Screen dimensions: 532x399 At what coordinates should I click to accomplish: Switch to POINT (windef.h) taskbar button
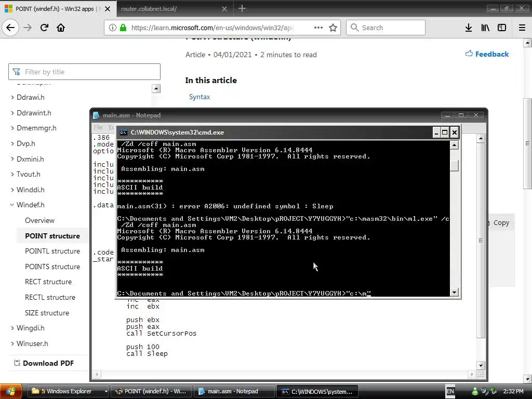151,392
